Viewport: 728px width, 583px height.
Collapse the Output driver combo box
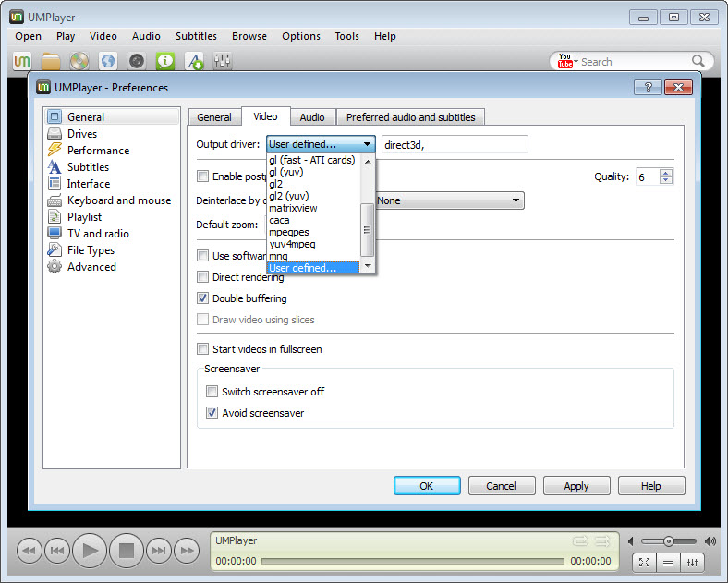[321, 144]
